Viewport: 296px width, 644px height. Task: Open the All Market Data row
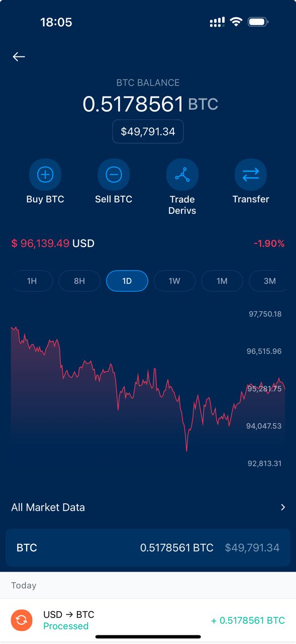click(x=148, y=507)
